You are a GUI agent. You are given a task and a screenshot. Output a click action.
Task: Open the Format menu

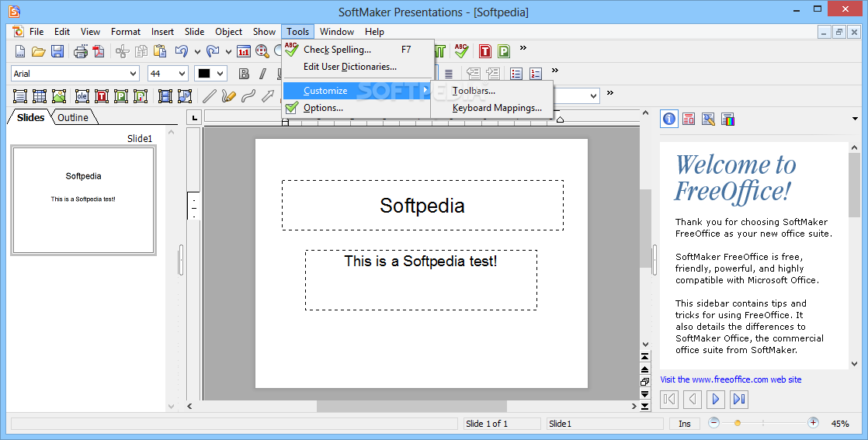pyautogui.click(x=126, y=32)
